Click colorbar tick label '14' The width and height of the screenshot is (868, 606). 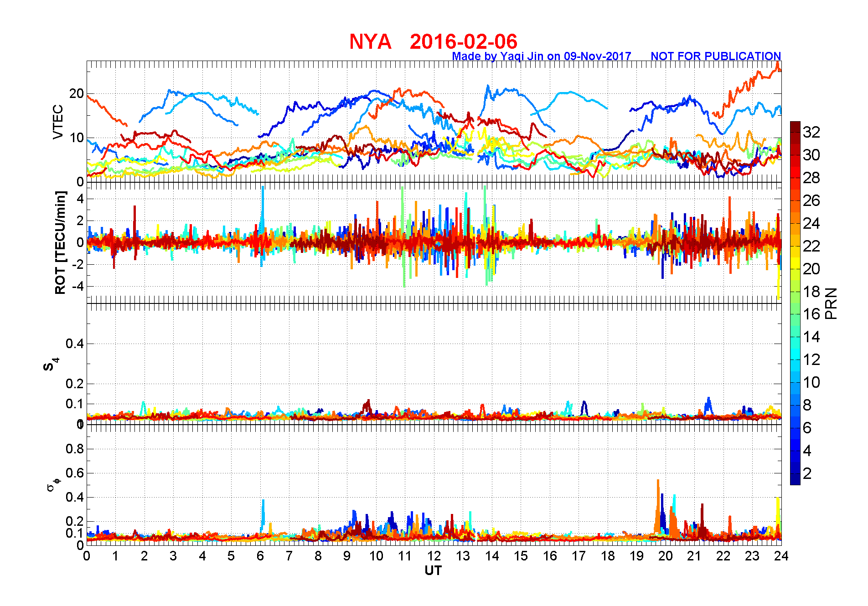click(x=811, y=337)
